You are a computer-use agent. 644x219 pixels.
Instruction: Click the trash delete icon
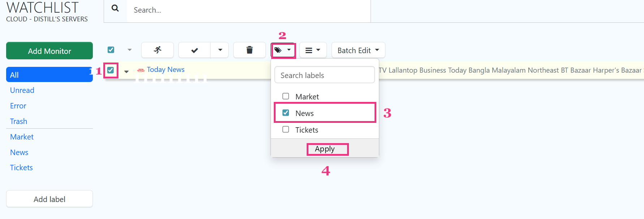pyautogui.click(x=249, y=50)
